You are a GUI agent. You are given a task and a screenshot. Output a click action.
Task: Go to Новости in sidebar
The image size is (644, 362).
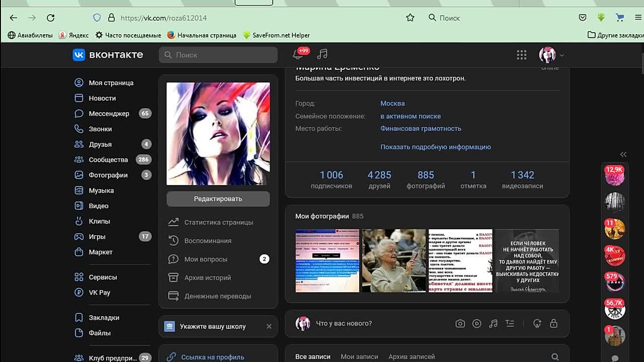(102, 98)
